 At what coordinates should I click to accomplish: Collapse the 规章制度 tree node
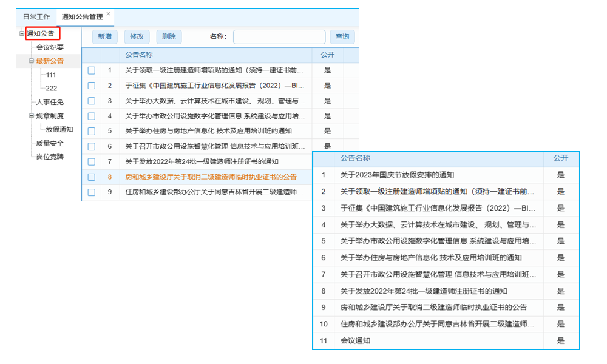[31, 115]
